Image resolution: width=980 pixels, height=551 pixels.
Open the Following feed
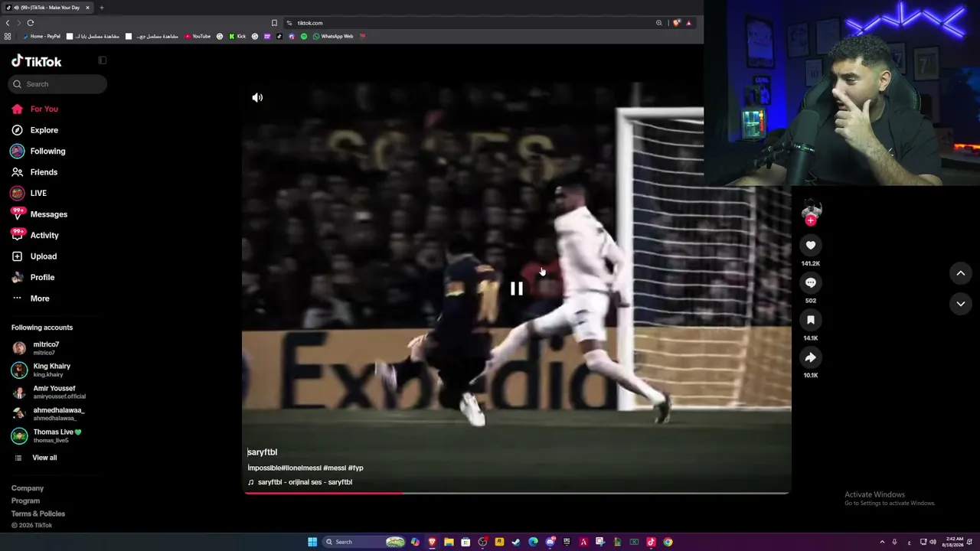click(38, 151)
